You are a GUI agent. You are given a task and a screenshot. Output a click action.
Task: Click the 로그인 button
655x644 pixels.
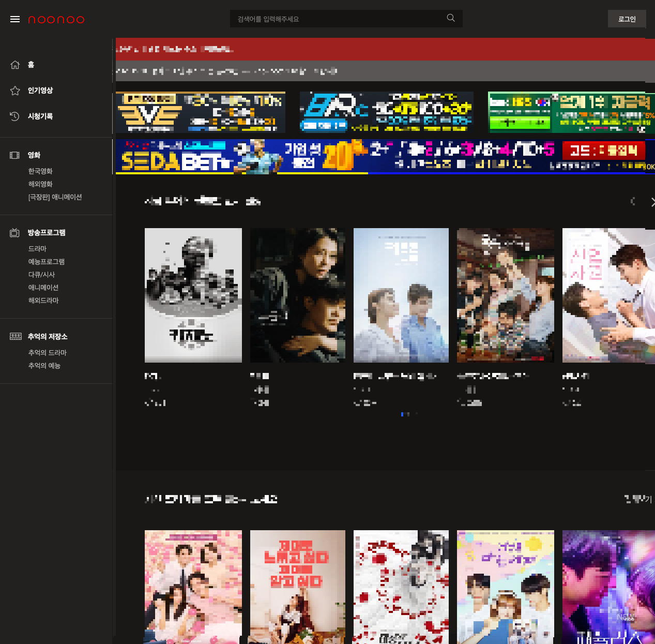click(627, 19)
